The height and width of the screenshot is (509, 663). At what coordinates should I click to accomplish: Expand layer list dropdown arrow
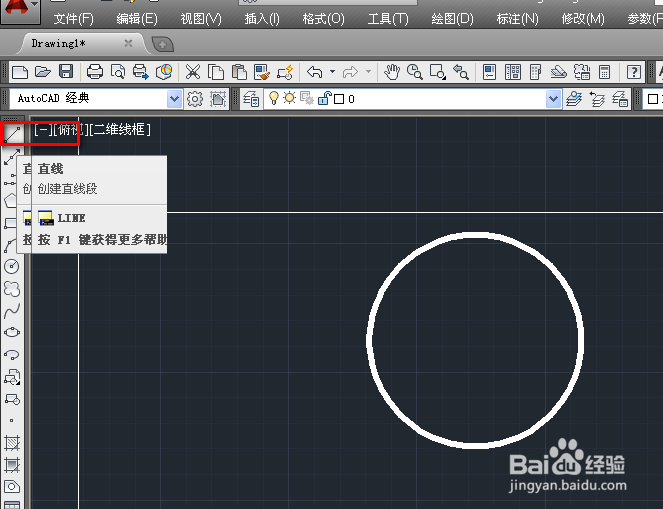[553, 99]
